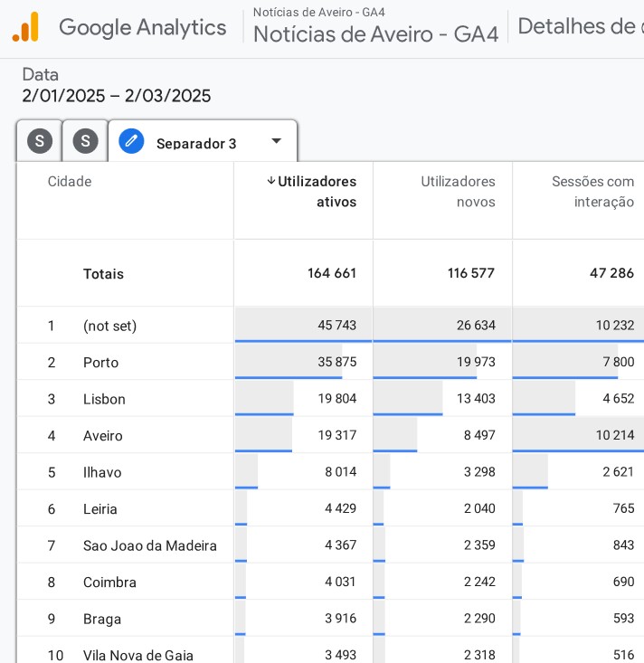
Task: Switch to the second S tab
Action: point(85,141)
